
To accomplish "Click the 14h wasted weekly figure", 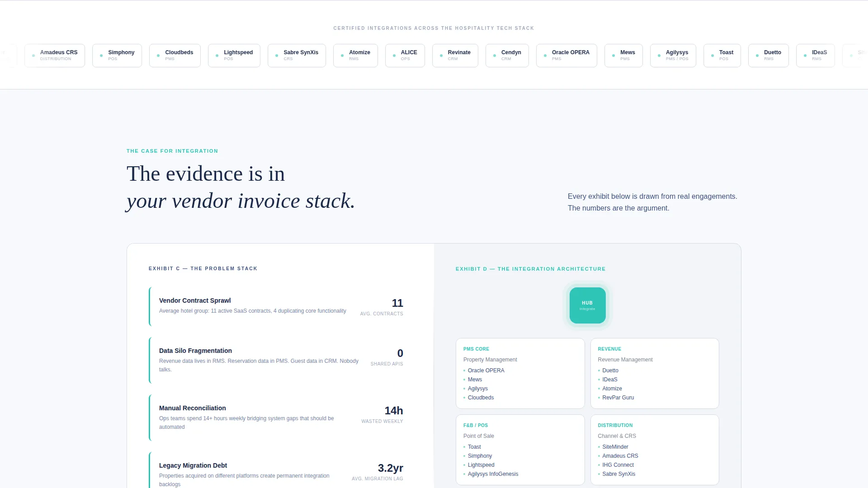I will [x=394, y=411].
